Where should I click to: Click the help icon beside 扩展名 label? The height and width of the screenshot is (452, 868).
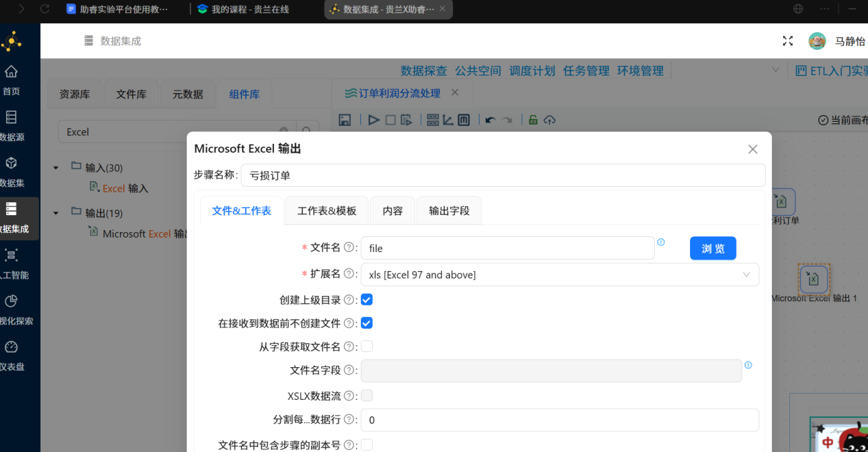point(349,274)
